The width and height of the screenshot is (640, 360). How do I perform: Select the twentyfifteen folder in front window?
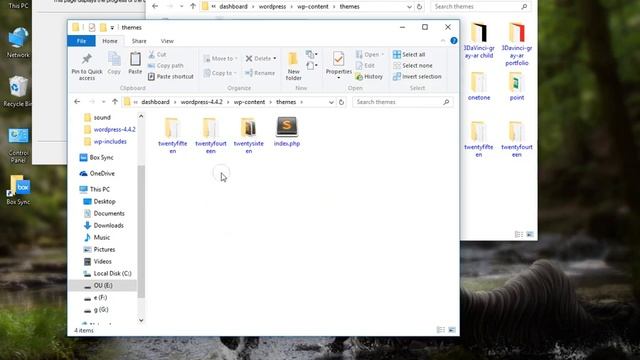[173, 136]
